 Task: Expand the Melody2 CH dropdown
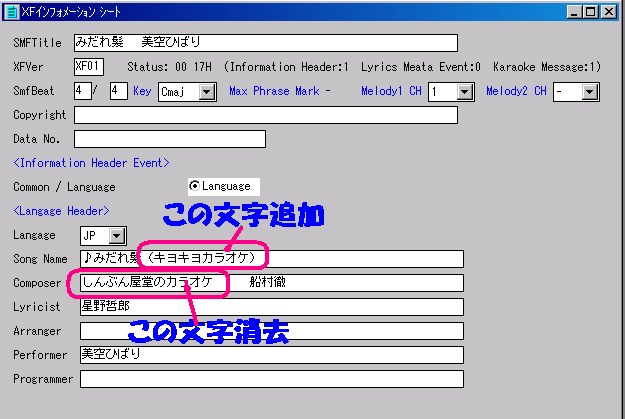click(x=590, y=92)
